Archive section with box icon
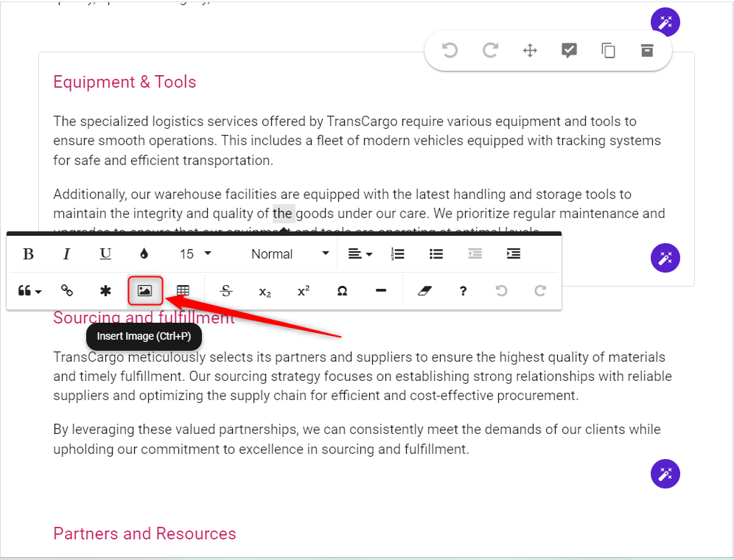 tap(647, 50)
